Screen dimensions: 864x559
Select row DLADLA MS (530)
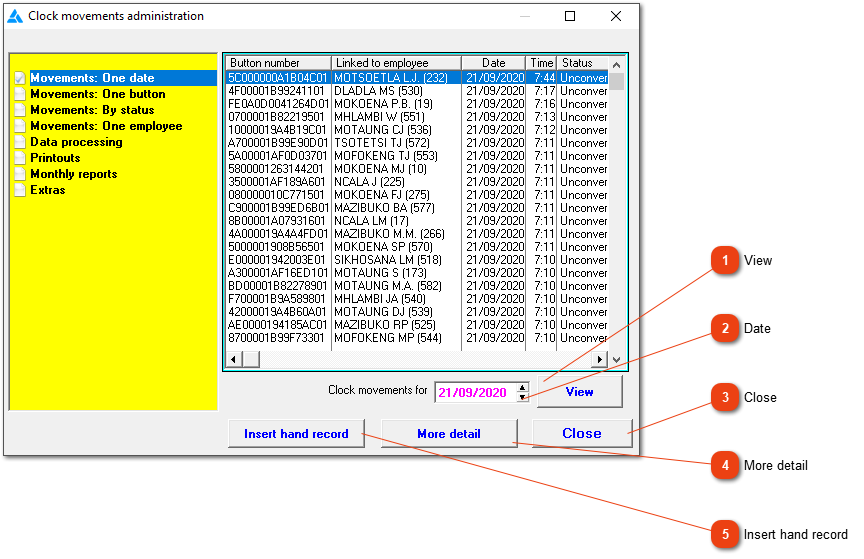417,91
